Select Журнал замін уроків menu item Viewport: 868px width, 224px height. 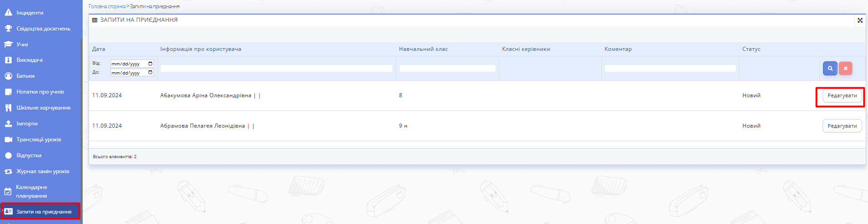[43, 171]
